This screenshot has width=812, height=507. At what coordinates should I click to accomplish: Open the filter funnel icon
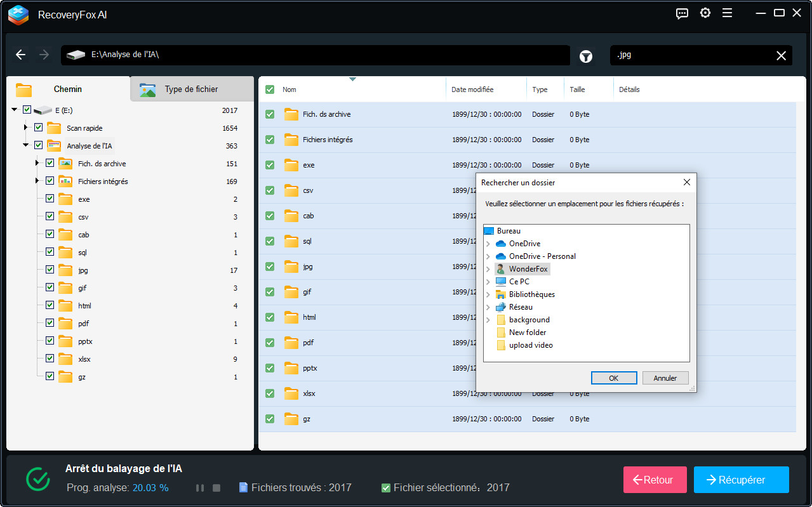click(x=586, y=56)
